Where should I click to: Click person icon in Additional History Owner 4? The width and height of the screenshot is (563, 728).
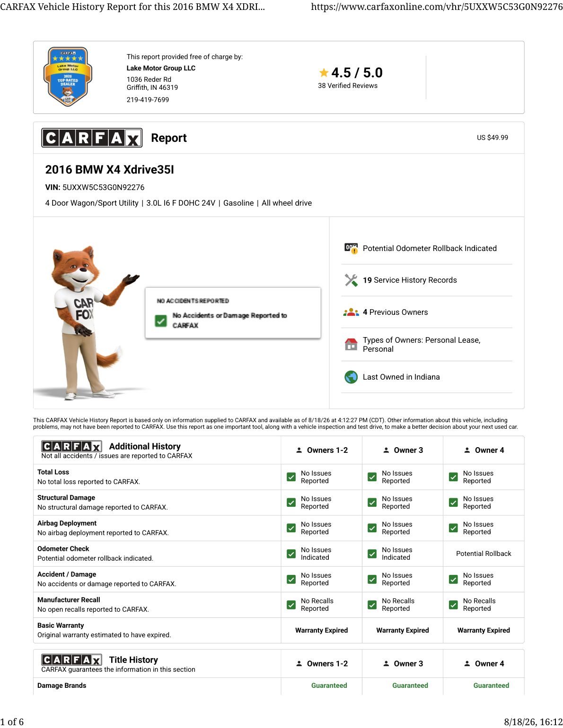(467, 450)
